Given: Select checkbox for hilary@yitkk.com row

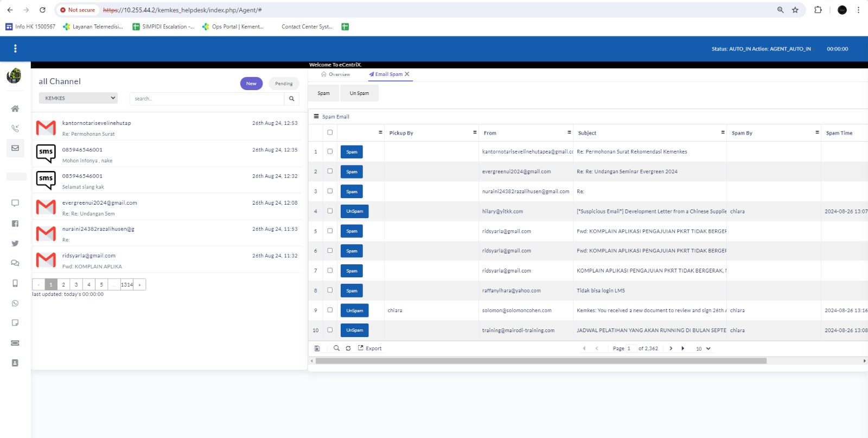Looking at the screenshot, I should point(330,211).
